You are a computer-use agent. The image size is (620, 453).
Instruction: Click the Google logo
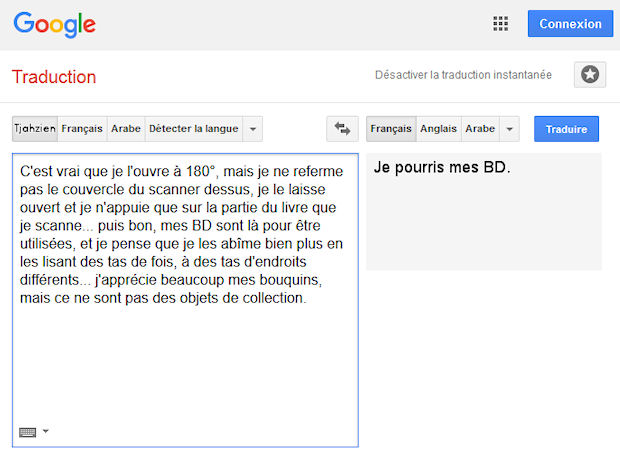coord(54,24)
